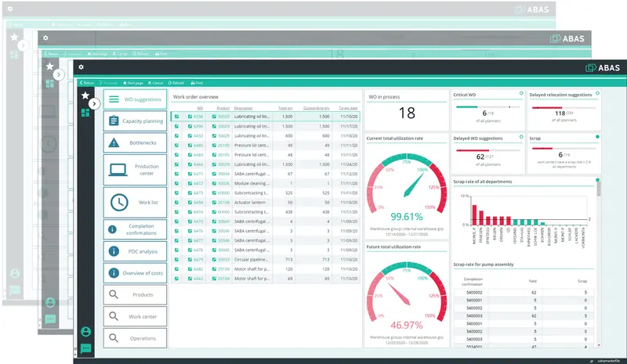Viewport: 627px width, 364px height.
Task: Click the MONTL-P bar in scrap rate chart
Action: (x=474, y=214)
